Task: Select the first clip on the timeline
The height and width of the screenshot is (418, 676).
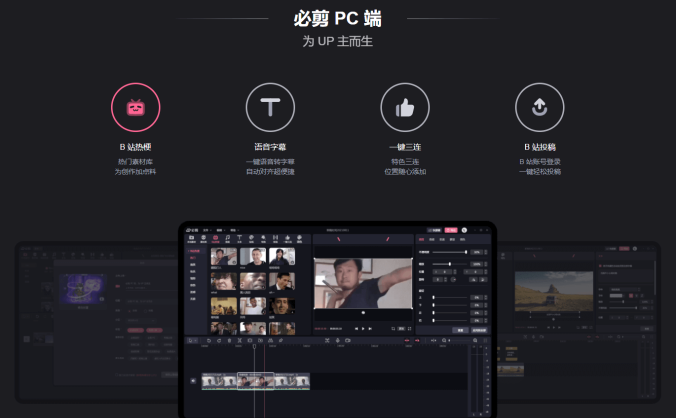Action: [x=219, y=381]
